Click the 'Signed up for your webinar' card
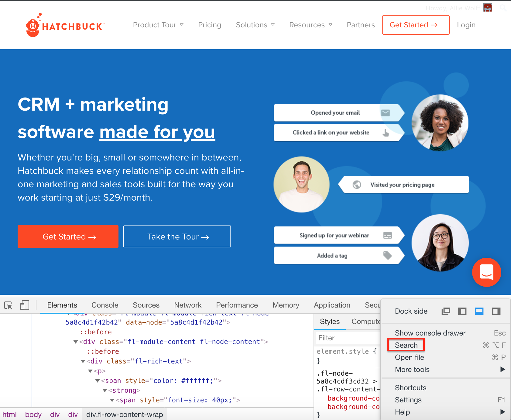 click(339, 235)
